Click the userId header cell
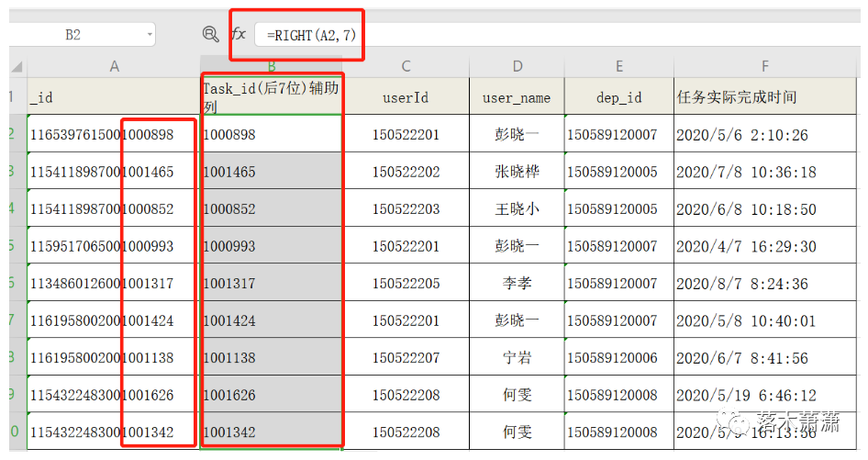The width and height of the screenshot is (868, 460). click(406, 96)
